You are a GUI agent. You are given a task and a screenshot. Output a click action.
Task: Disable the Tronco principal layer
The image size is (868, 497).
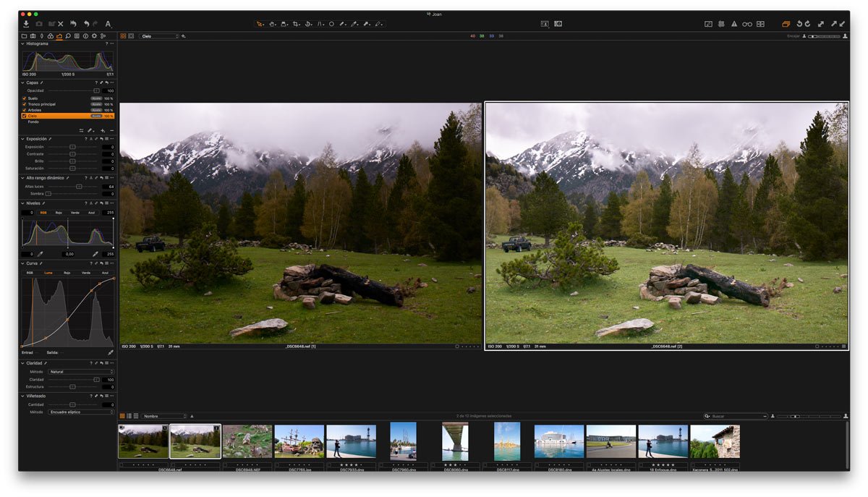click(25, 104)
